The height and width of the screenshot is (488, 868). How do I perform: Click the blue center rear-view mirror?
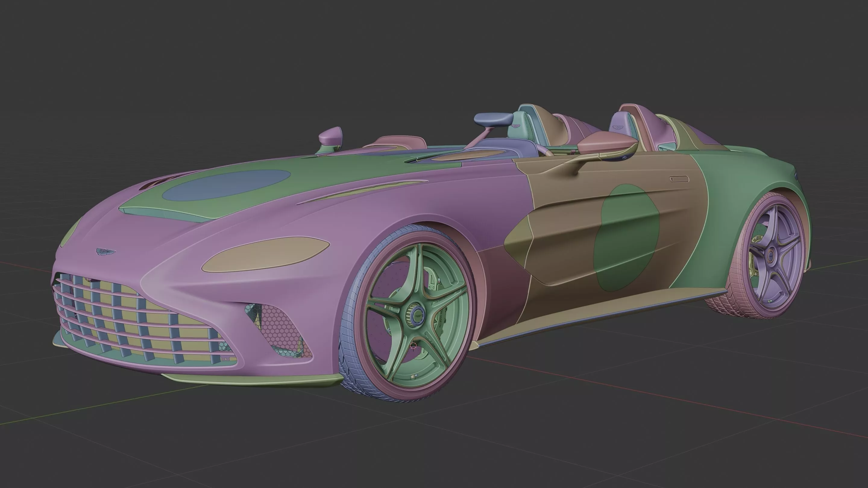494,119
